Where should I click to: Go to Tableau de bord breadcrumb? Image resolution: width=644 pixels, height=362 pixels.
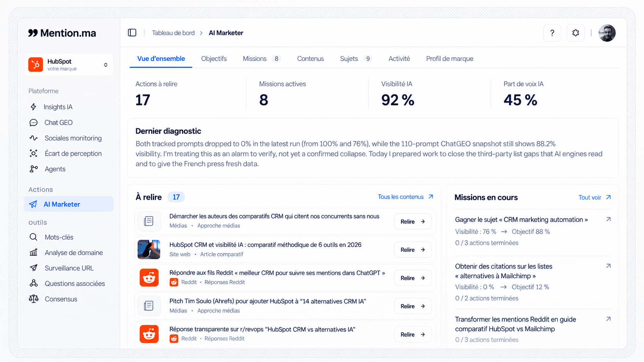tap(173, 33)
